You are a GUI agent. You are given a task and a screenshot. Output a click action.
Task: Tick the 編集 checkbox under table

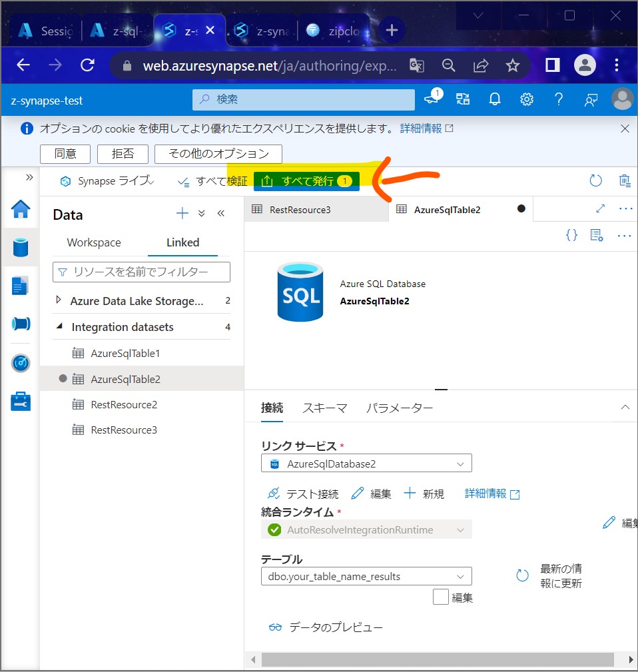[x=440, y=597]
